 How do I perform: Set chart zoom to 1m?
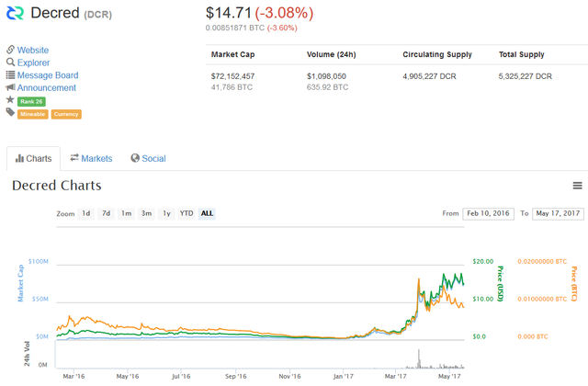point(127,213)
